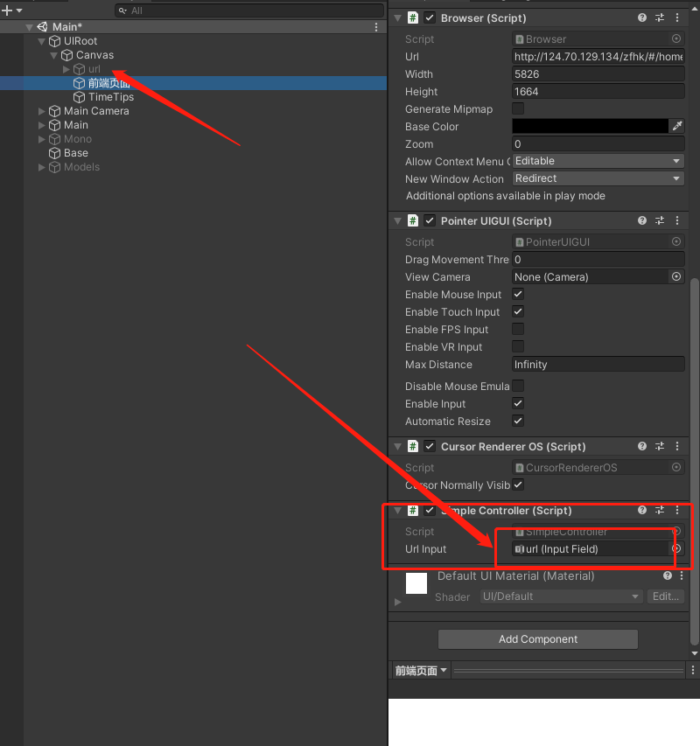This screenshot has height=746, width=700.
Task: Click the Base Color black swatch
Action: click(590, 126)
